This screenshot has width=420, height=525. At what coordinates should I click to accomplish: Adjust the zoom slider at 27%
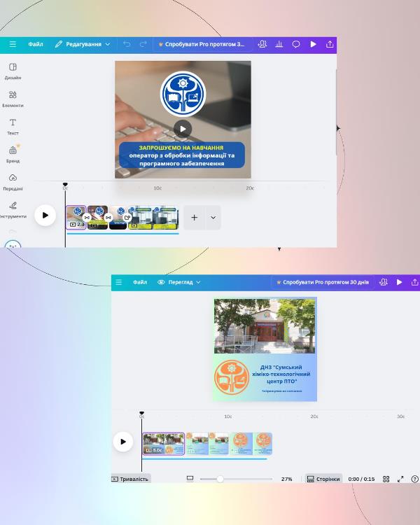pos(220,479)
